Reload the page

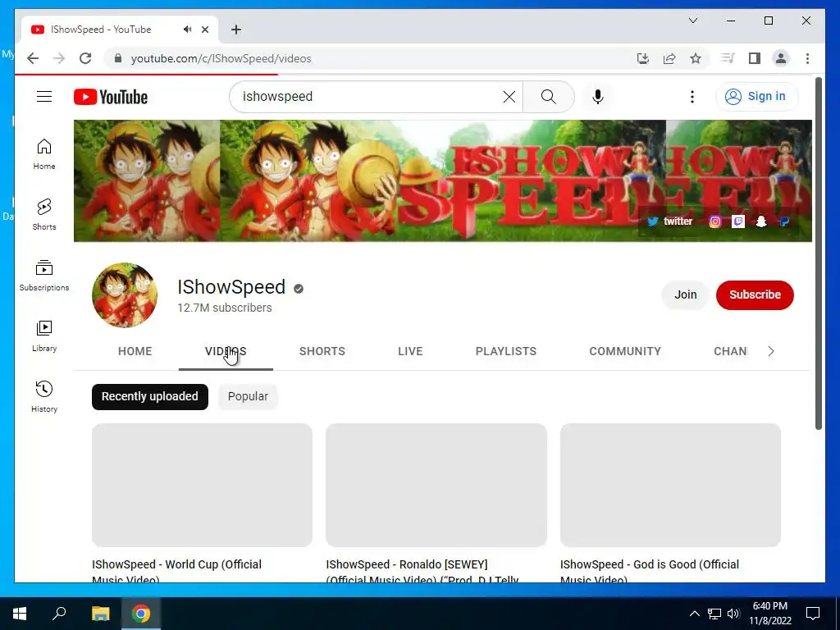[x=85, y=58]
